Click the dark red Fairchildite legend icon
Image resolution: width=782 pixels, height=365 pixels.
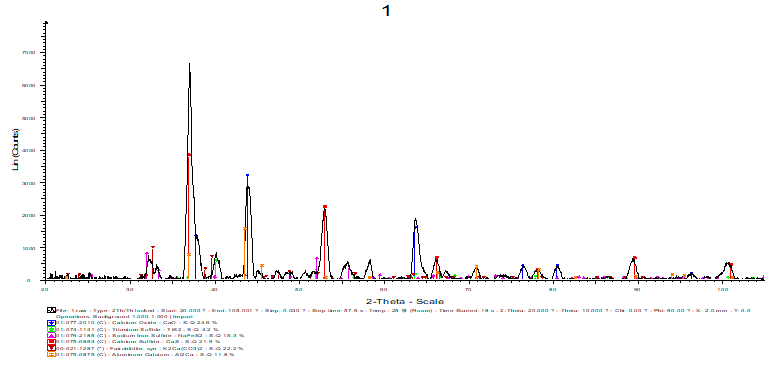coord(50,349)
